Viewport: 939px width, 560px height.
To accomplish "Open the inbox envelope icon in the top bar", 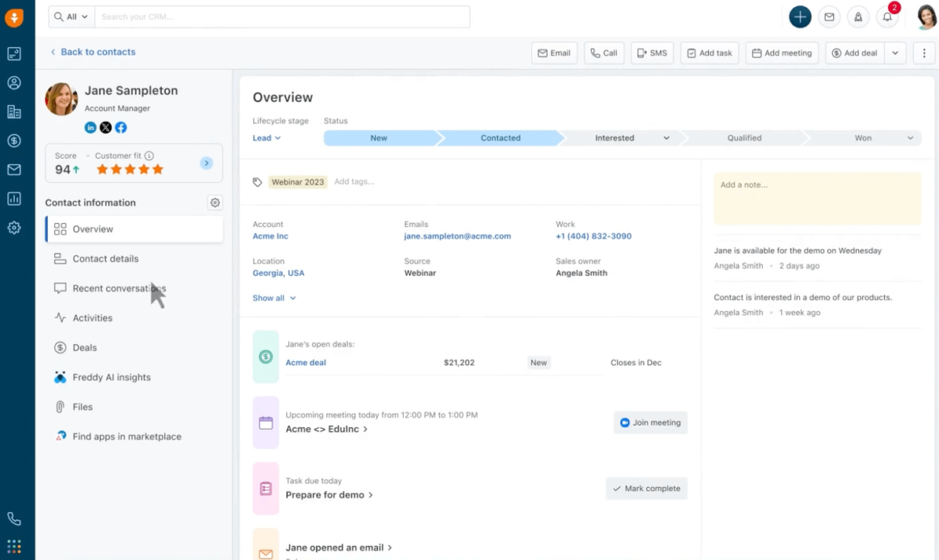I will click(x=829, y=16).
